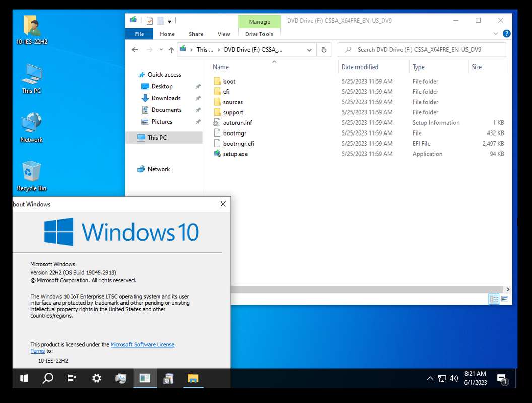Open the File tab in Explorer
Image resolution: width=532 pixels, height=403 pixels.
pyautogui.click(x=139, y=34)
